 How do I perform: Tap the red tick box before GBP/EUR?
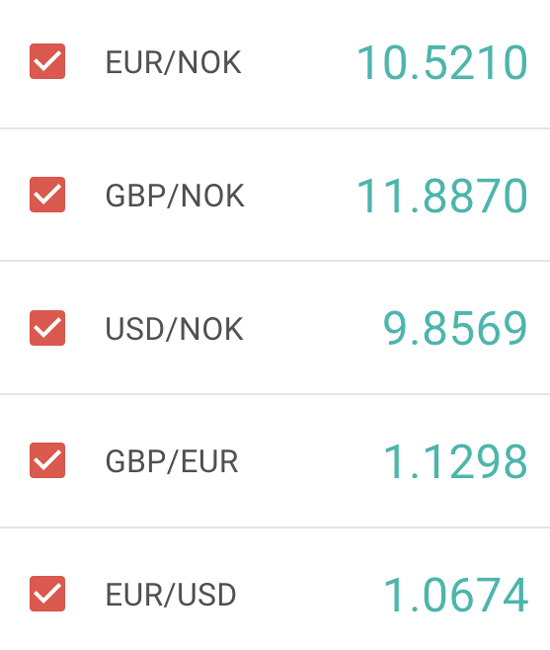click(47, 460)
